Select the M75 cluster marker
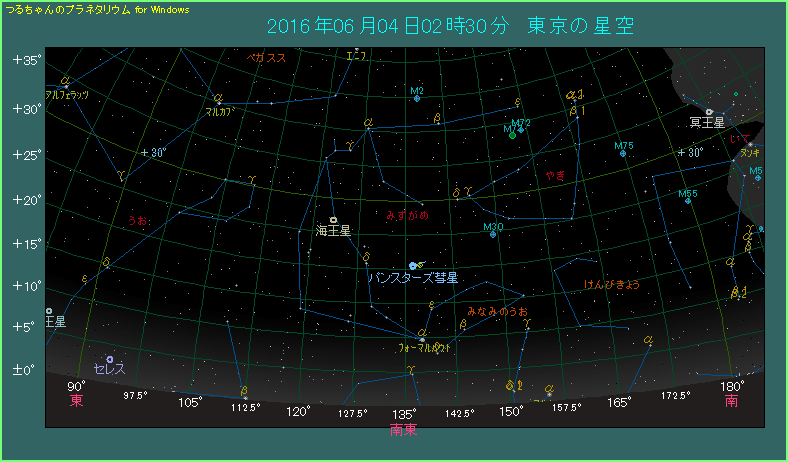 point(623,154)
